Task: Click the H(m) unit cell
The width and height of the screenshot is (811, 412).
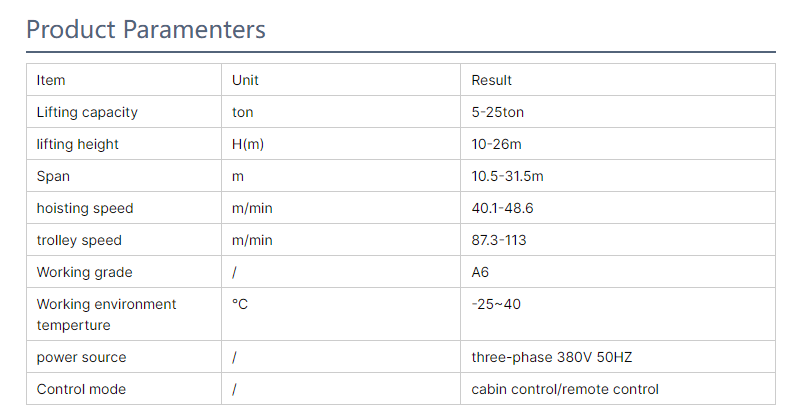Action: (x=248, y=144)
